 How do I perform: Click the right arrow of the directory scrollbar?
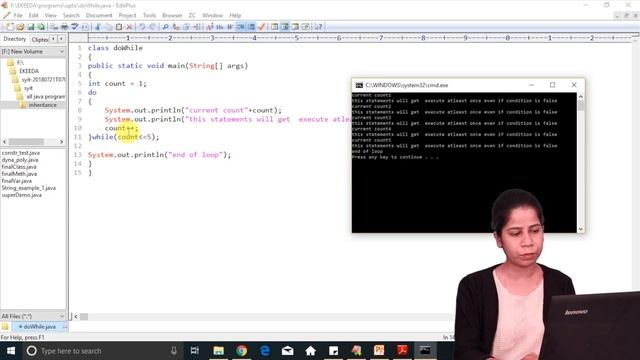tap(61, 142)
